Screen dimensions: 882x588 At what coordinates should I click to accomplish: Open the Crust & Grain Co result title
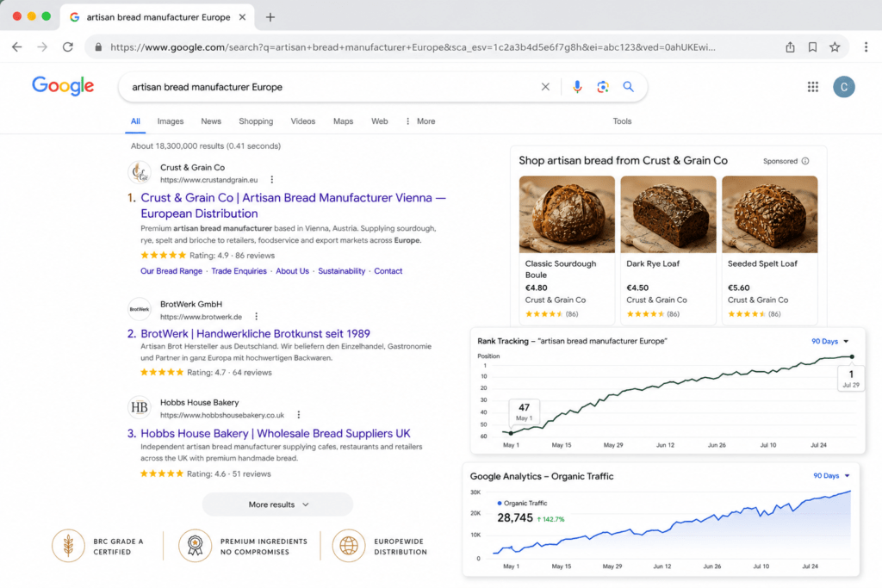(293, 206)
